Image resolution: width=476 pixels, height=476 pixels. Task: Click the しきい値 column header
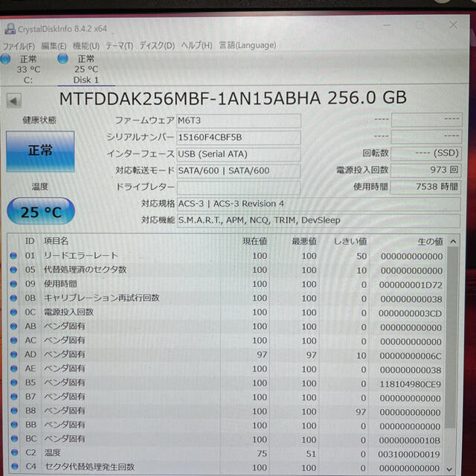(x=350, y=242)
